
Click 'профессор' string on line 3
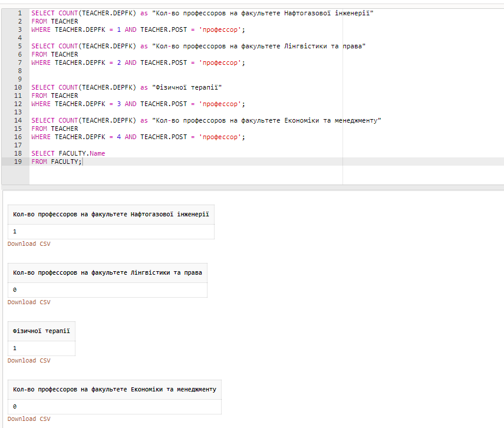(x=220, y=29)
